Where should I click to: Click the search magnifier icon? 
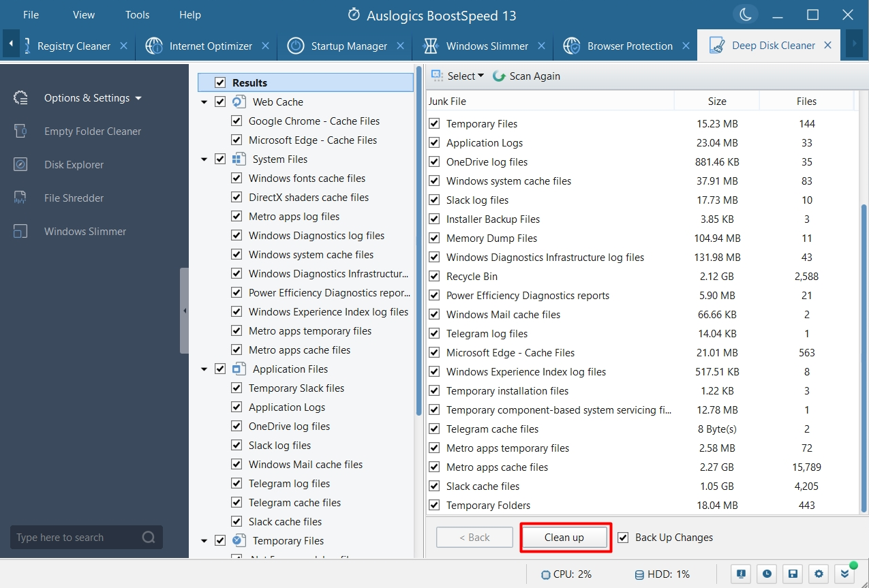[x=149, y=538]
